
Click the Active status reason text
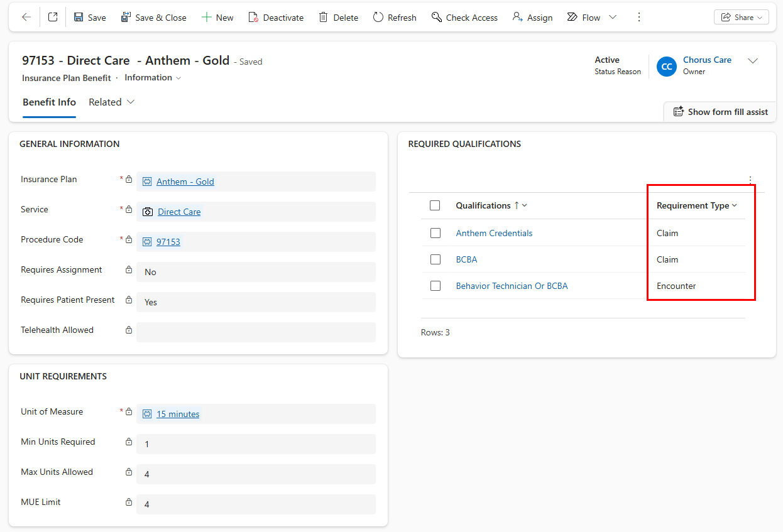607,60
